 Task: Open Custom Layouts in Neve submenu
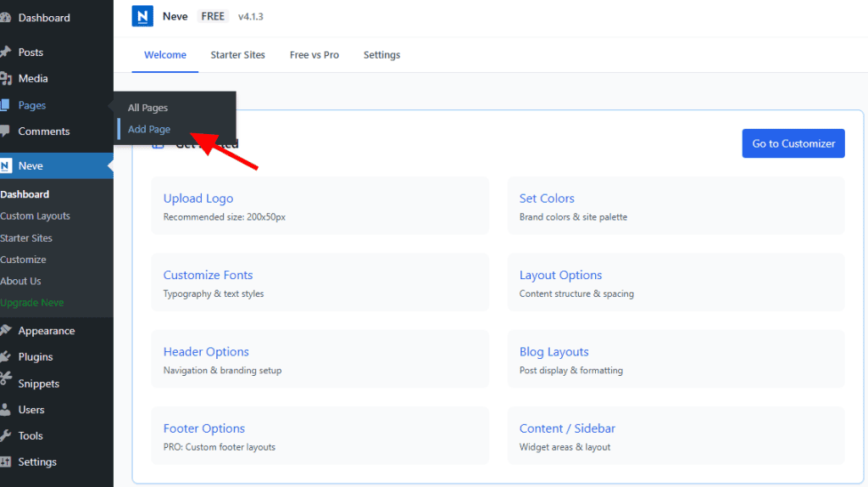coord(36,216)
